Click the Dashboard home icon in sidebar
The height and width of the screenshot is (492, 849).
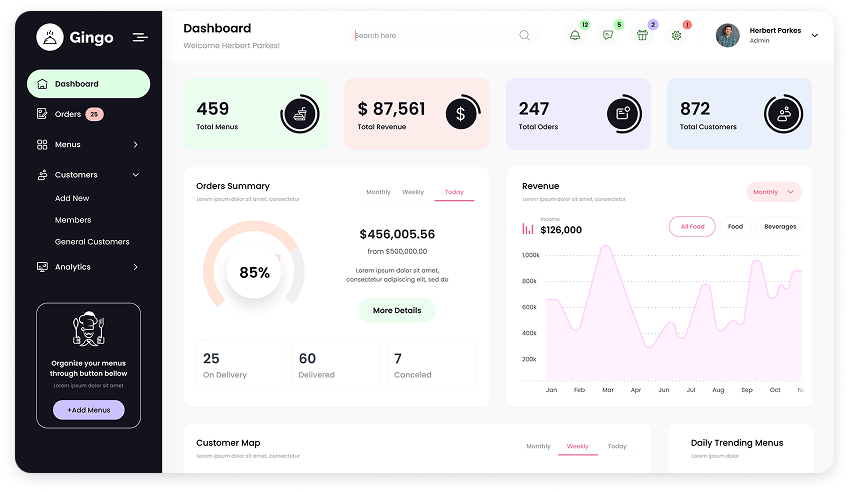point(42,84)
